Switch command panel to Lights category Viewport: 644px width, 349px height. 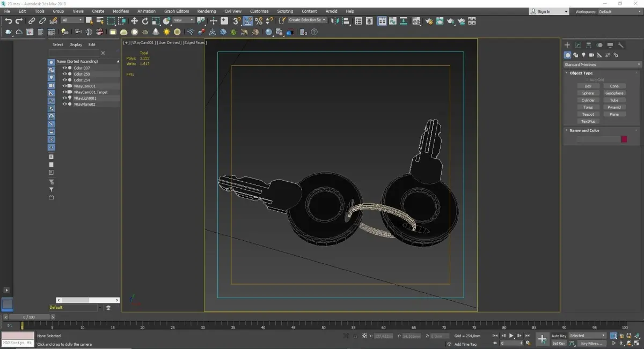(583, 55)
